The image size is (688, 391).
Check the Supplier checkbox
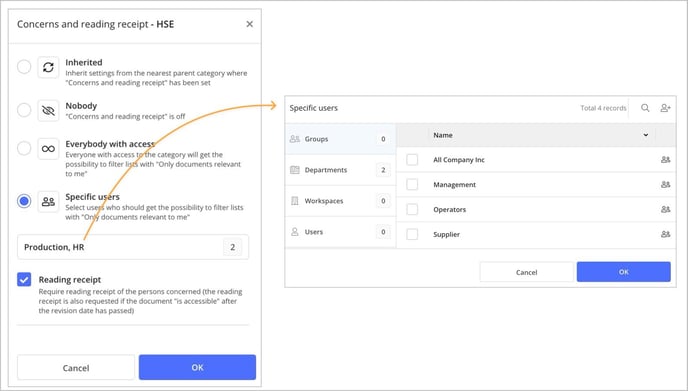tap(412, 234)
